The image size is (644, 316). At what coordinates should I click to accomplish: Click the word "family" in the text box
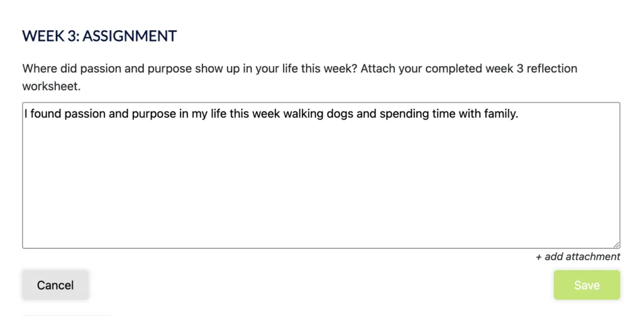(x=499, y=115)
